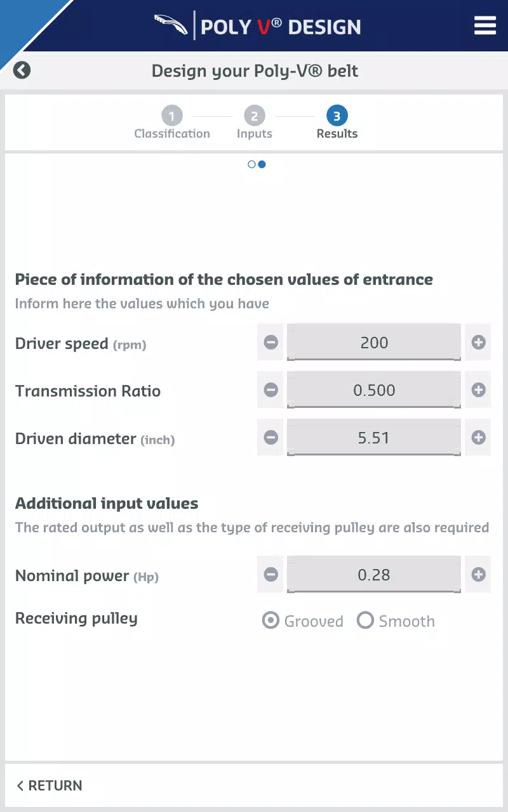This screenshot has width=508, height=812.
Task: Select Smooth receiving pulley
Action: tap(396, 621)
